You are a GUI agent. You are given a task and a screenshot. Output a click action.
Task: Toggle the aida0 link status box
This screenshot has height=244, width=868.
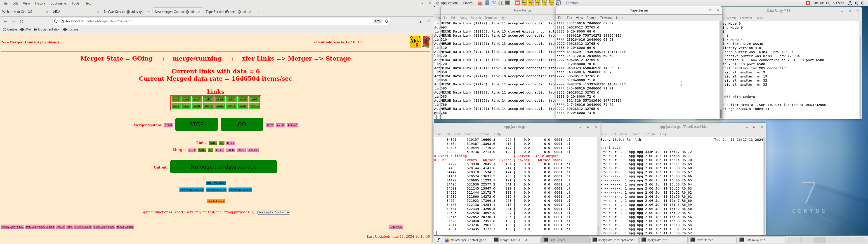coord(176,99)
